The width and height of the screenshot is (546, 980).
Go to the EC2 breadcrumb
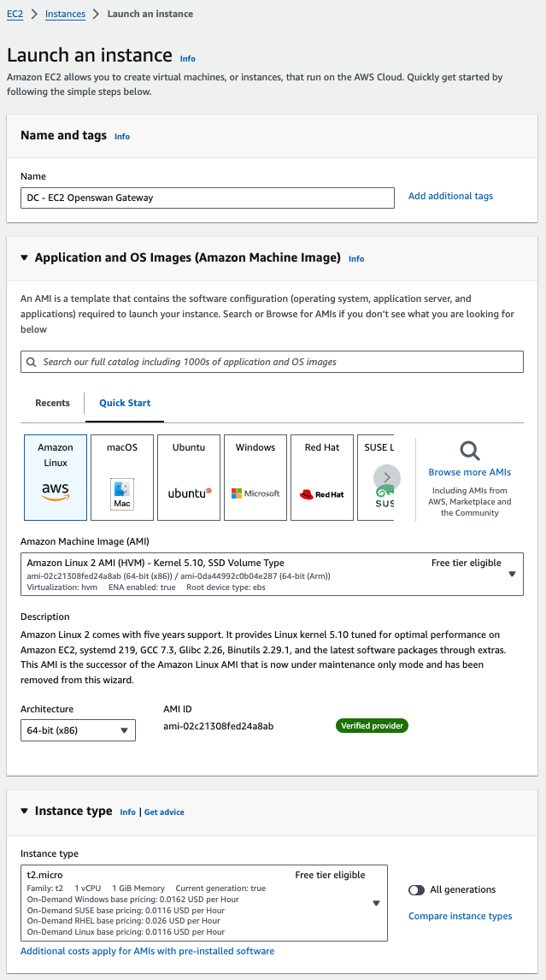click(15, 13)
